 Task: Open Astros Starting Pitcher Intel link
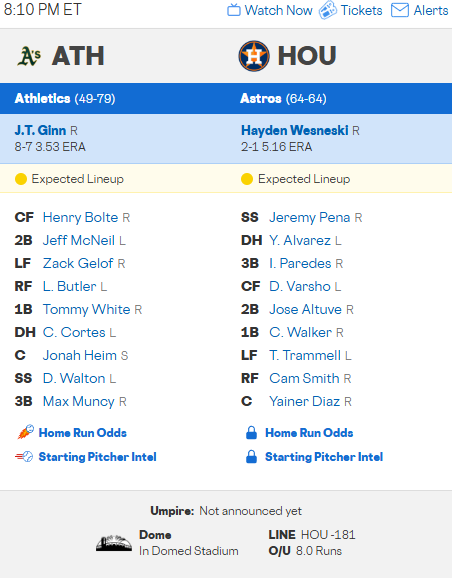(x=324, y=457)
